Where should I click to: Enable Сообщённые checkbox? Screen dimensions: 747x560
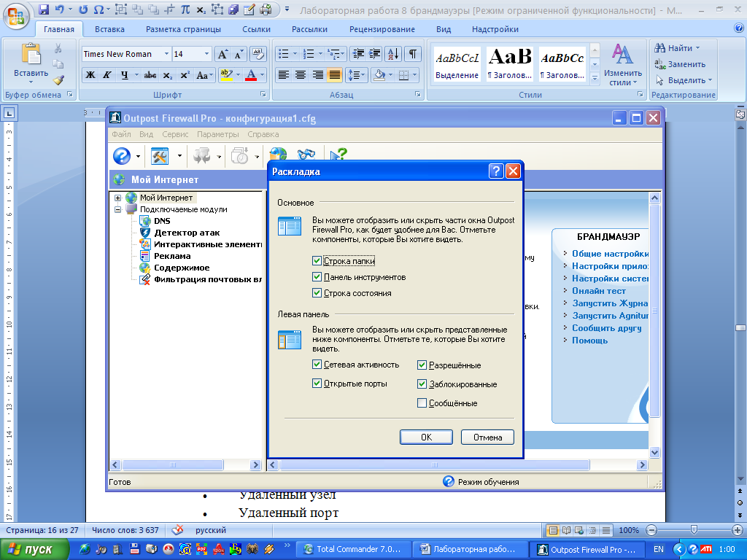[422, 402]
